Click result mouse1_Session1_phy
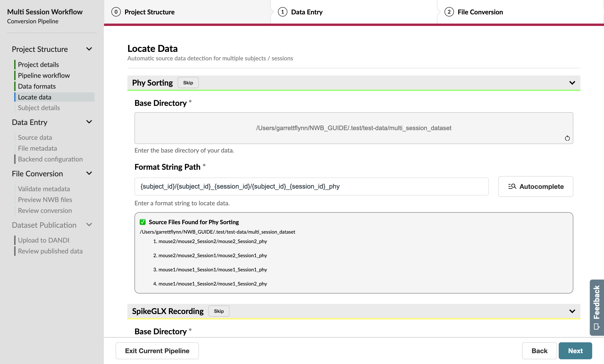Screen dimensions: 604x364 (x=213, y=270)
